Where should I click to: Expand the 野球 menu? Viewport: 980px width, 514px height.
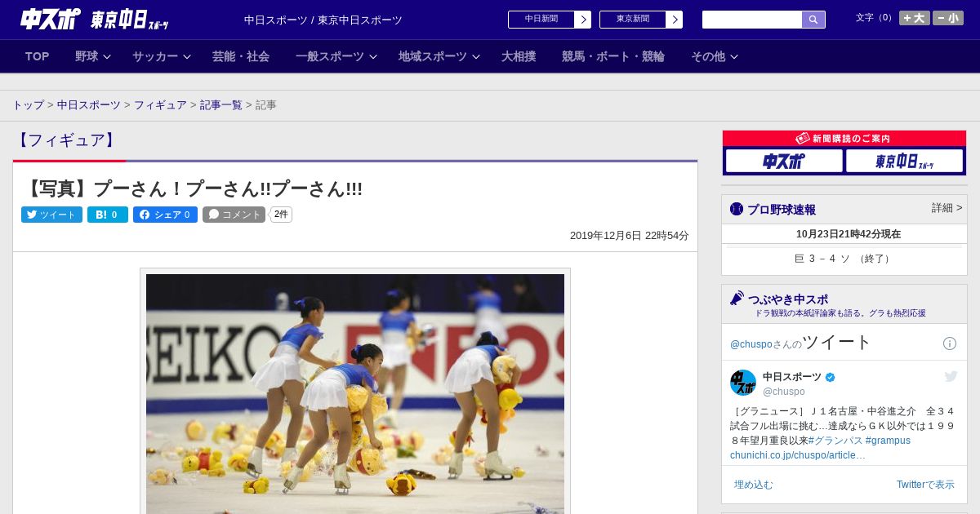pyautogui.click(x=92, y=56)
